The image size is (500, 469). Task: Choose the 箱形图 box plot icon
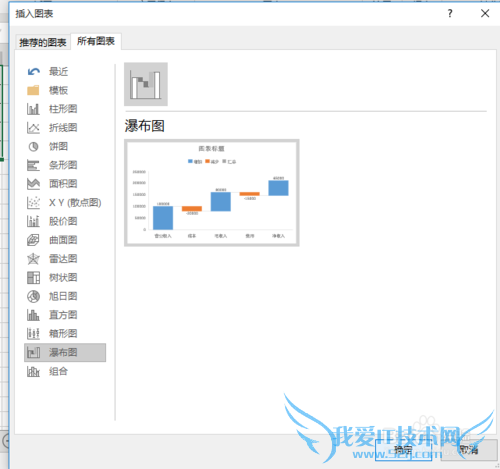(33, 333)
